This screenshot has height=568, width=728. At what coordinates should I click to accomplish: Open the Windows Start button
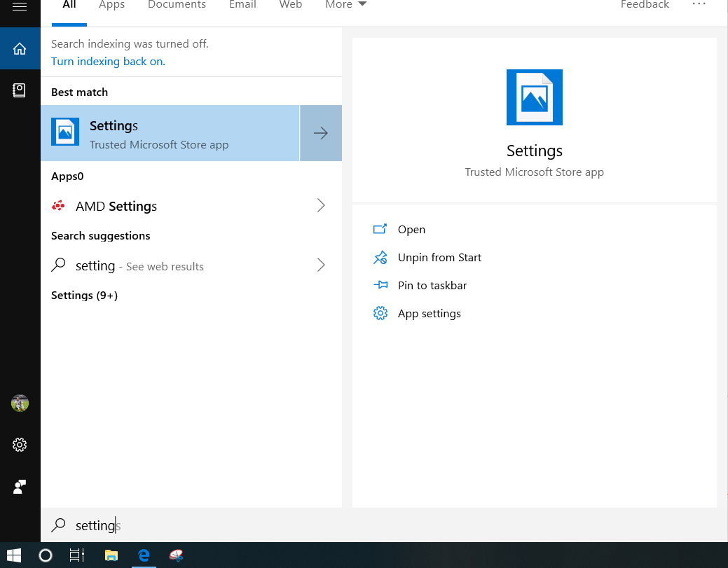14,555
